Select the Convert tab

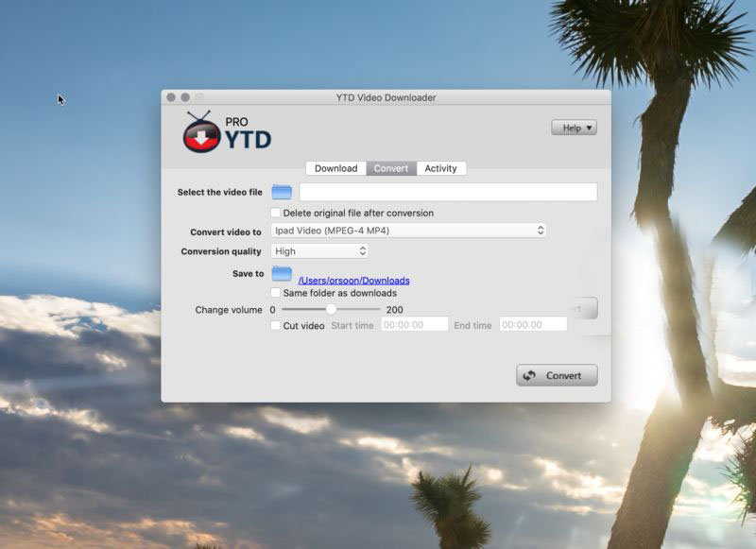click(x=391, y=168)
